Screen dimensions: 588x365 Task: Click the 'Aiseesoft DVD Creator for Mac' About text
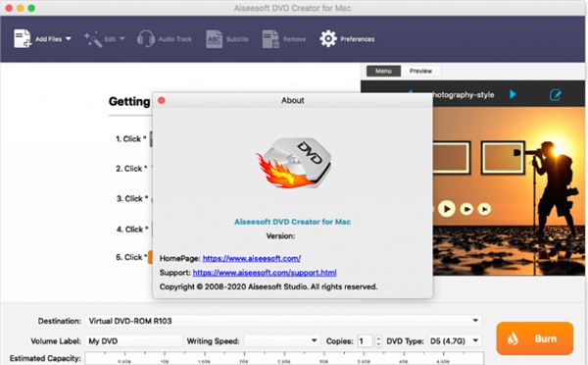(x=292, y=222)
